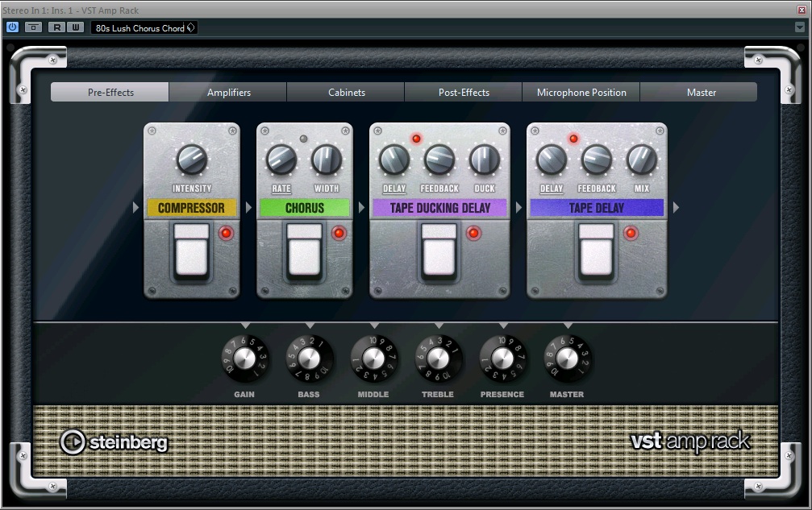Click the Steinberg logo
This screenshot has height=510, width=812.
[114, 442]
